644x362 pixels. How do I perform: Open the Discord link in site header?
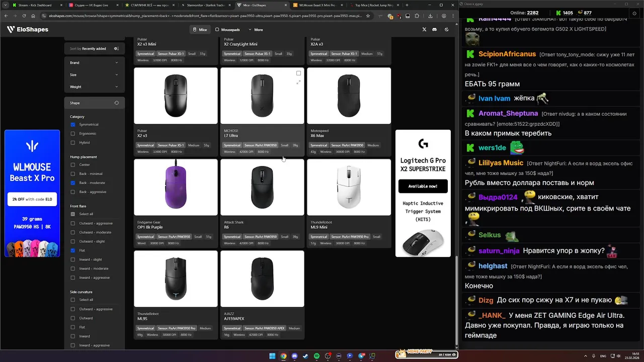435,30
